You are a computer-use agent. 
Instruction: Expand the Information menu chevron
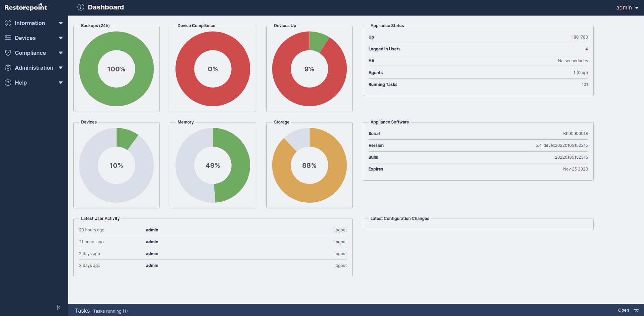click(61, 23)
